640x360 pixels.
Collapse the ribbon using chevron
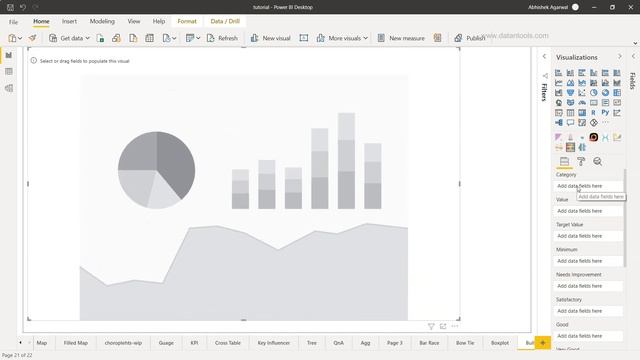click(635, 43)
